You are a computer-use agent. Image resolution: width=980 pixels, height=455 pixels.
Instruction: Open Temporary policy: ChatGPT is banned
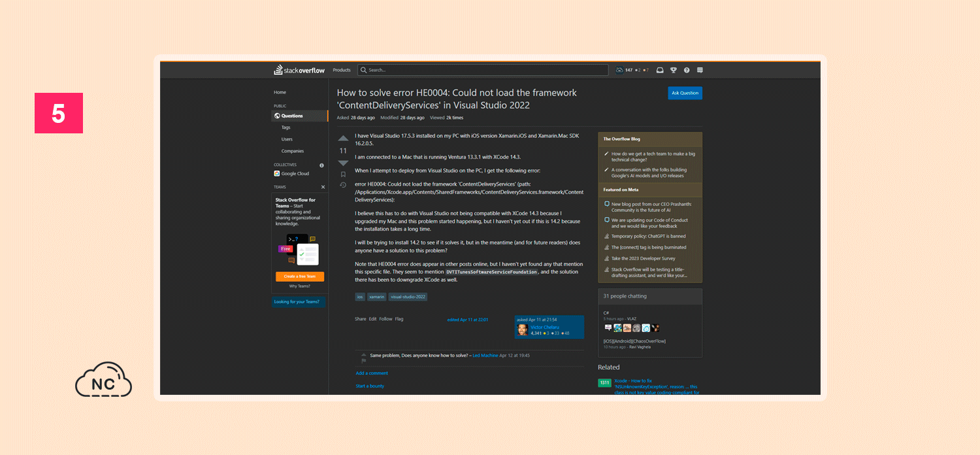[649, 236]
